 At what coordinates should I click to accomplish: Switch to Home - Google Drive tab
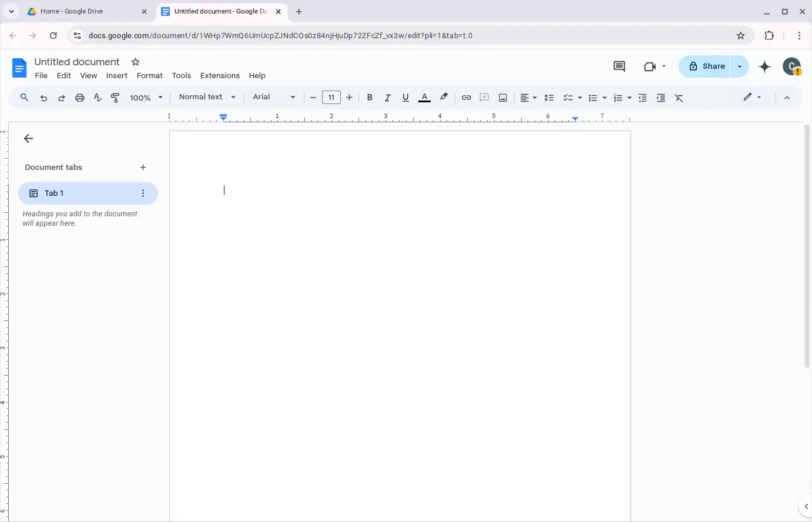click(82, 11)
